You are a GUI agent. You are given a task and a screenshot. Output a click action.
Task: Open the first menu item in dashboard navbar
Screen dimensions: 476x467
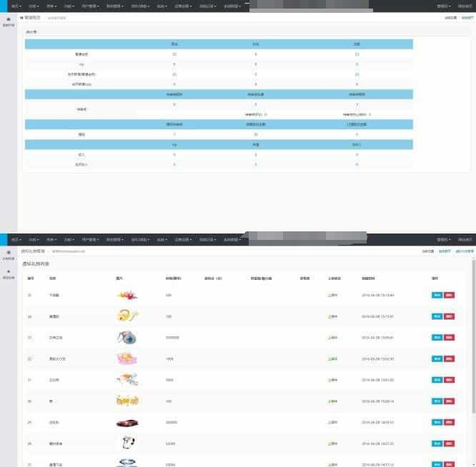pos(15,6)
